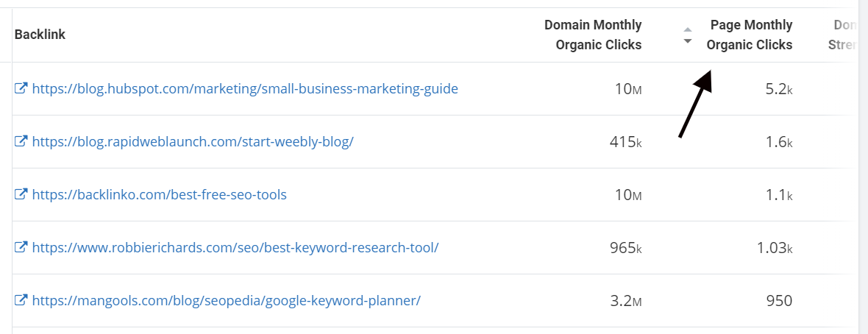Sort by Page Monthly Organic Clicks header
Image resolution: width=868 pixels, height=334 pixels.
click(750, 35)
